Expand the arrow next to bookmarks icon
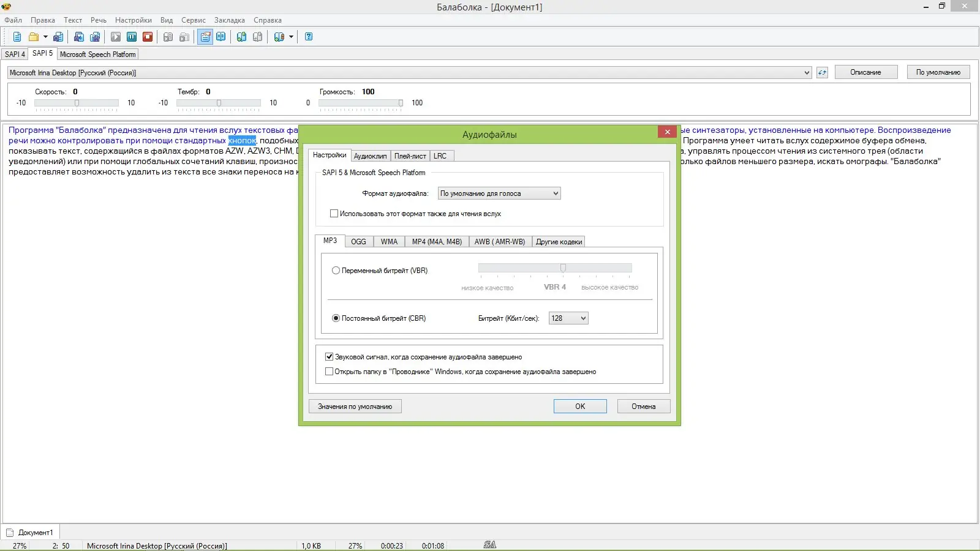This screenshot has height=551, width=980. tap(291, 37)
